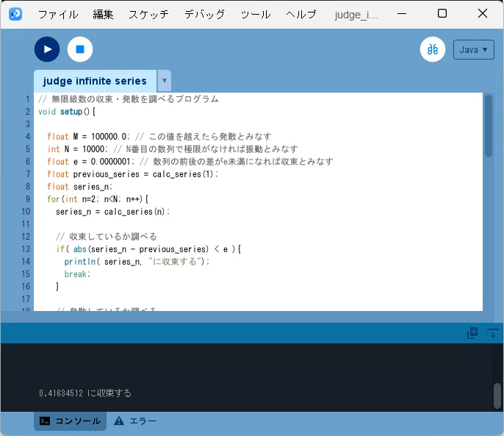Screen dimensions: 504x436
Task: Open the ツール menu
Action: point(256,14)
